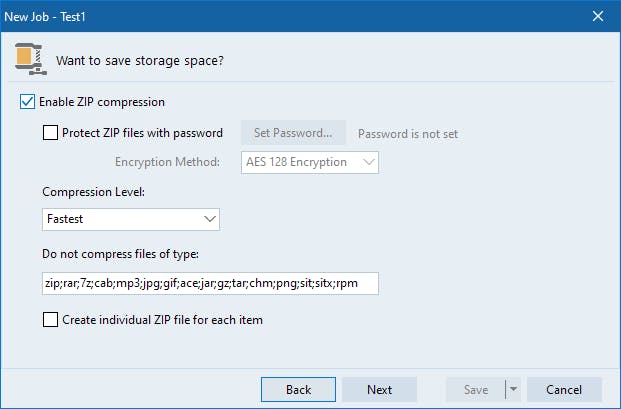The height and width of the screenshot is (409, 621).
Task: Open the Compression Level dropdown
Action: (x=131, y=218)
